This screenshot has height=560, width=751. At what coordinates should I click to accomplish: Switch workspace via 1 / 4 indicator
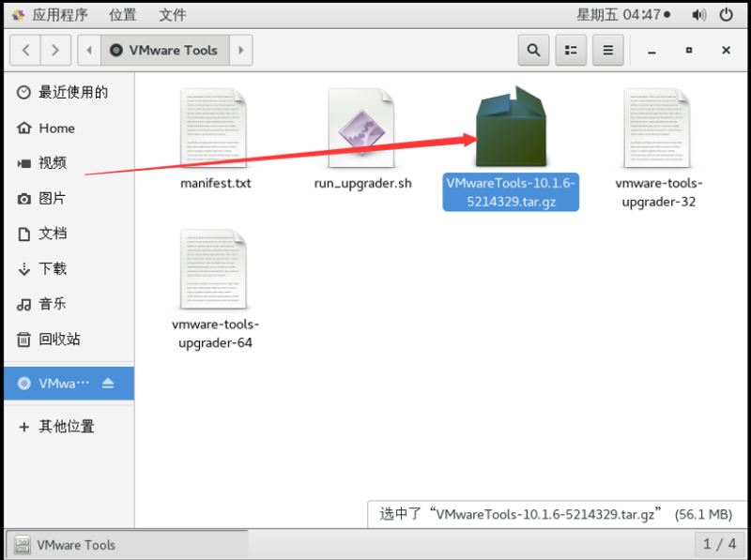click(x=719, y=544)
